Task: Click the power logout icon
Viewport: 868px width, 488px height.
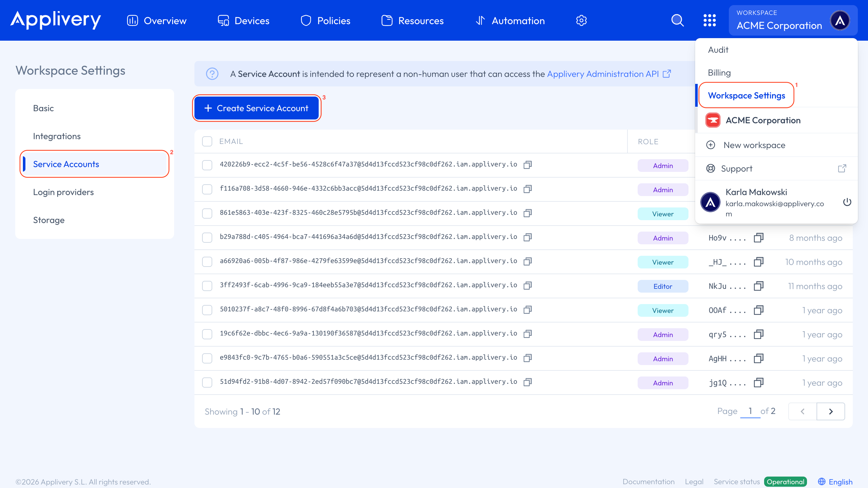Action: (847, 202)
